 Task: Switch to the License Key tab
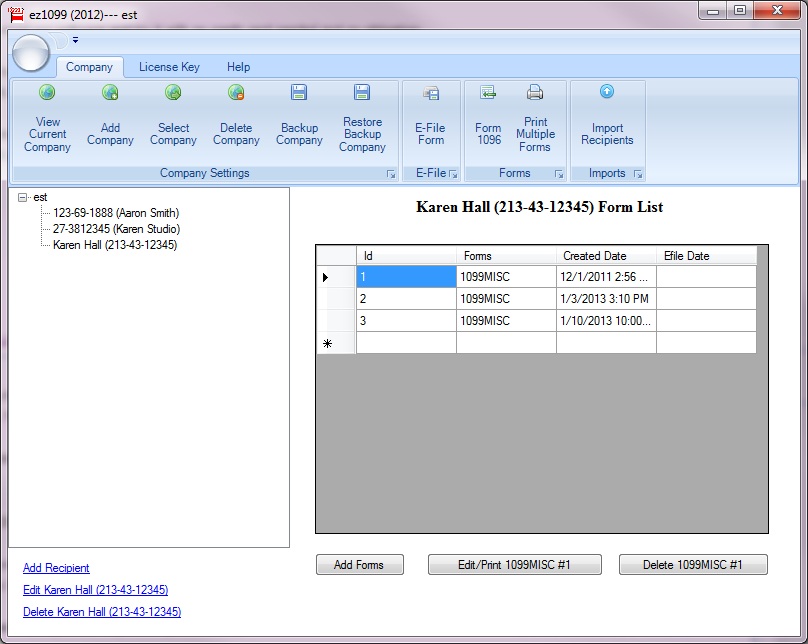point(169,67)
